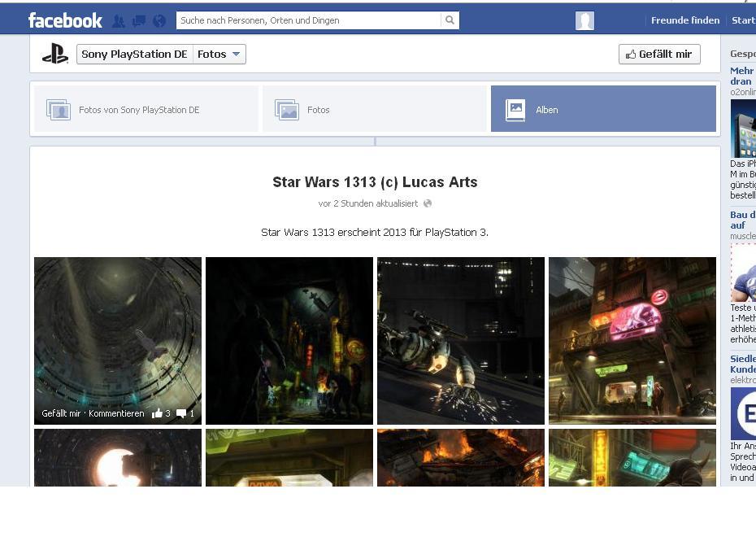Click the PlayStation logo icon
The height and width of the screenshot is (537, 756).
pos(55,54)
